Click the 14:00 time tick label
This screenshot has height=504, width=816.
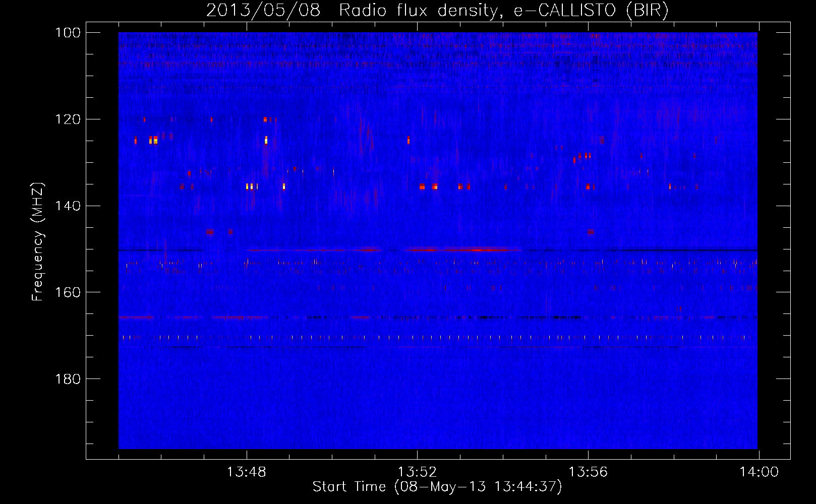click(759, 472)
